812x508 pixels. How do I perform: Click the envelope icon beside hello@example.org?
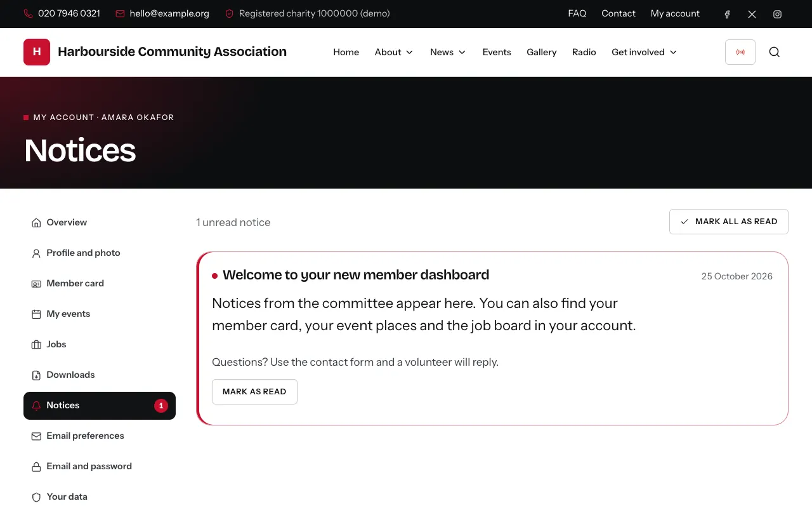click(x=120, y=13)
